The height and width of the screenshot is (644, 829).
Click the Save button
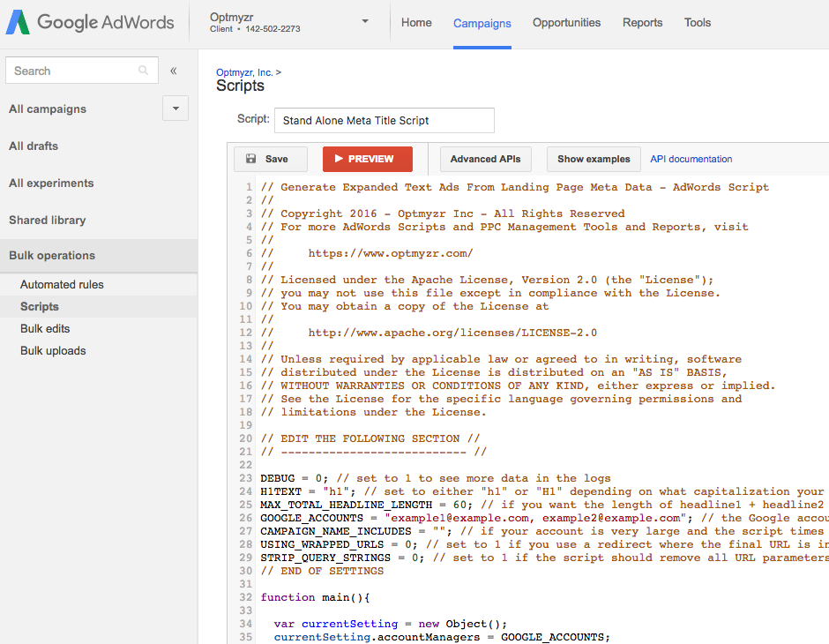[271, 159]
